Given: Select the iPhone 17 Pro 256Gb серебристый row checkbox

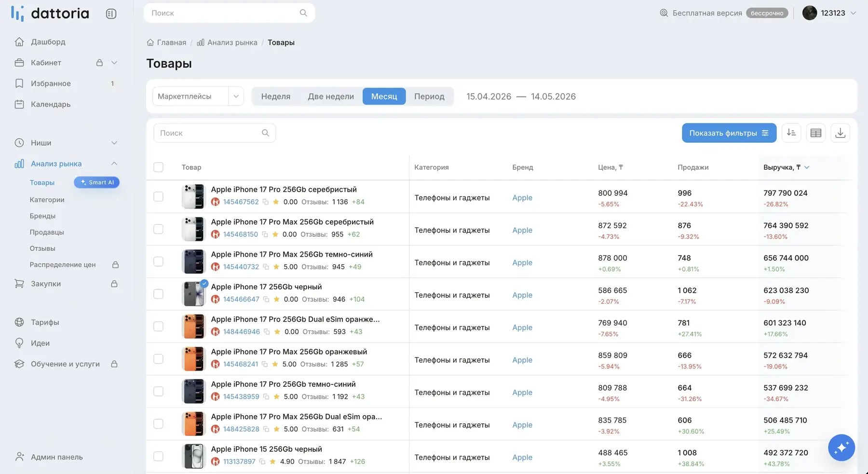Looking at the screenshot, I should tap(158, 197).
